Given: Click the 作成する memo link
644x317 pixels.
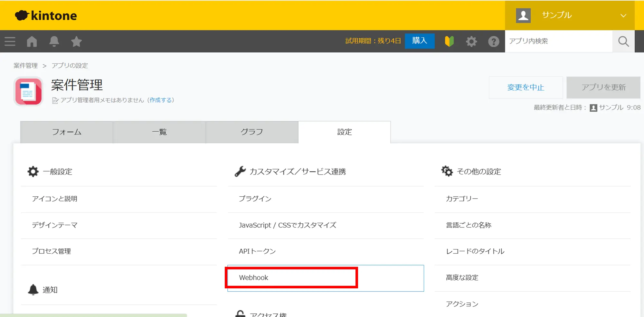Looking at the screenshot, I should 161,100.
